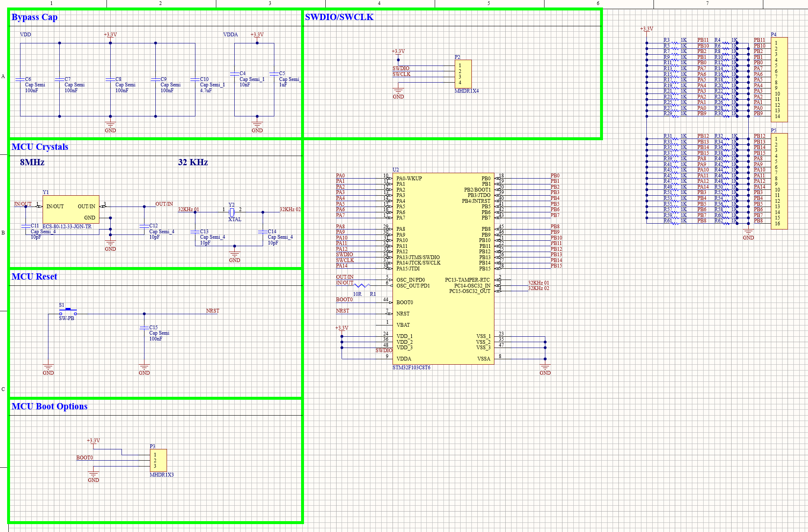
Task: Click the GND symbol below header P5 resistors
Action: tap(748, 234)
